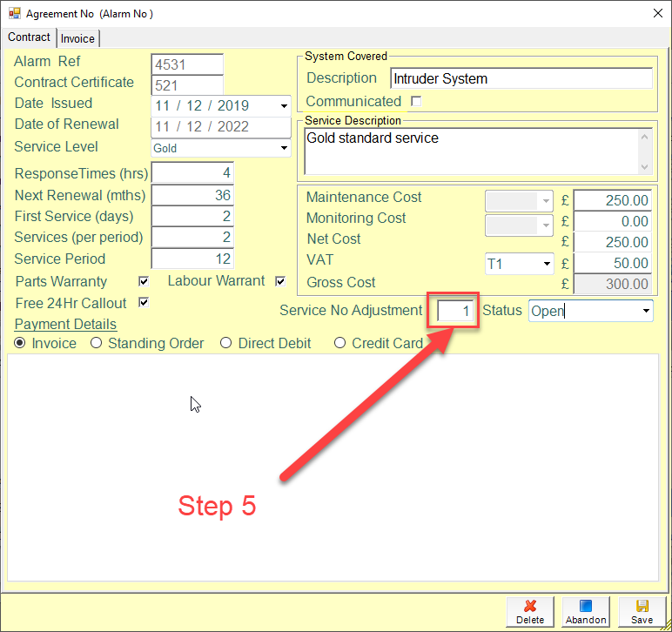Click the Alarm Ref field
This screenshot has height=632, width=672.
[187, 64]
